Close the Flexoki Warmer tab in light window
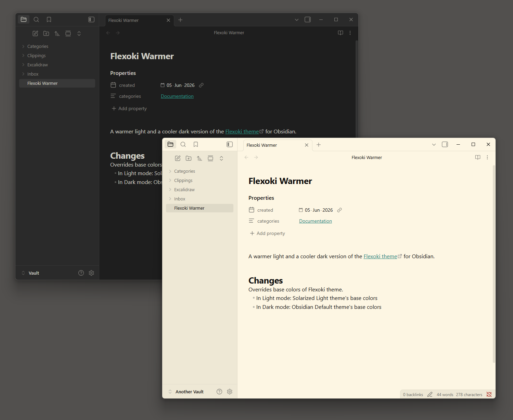The image size is (513, 420). tap(307, 145)
